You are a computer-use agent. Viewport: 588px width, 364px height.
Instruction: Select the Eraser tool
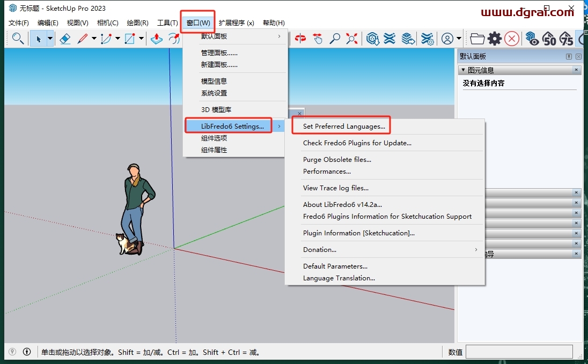65,39
